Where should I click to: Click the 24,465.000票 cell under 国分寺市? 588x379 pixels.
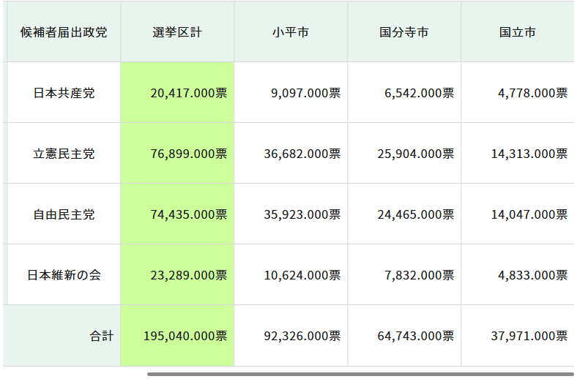[415, 214]
